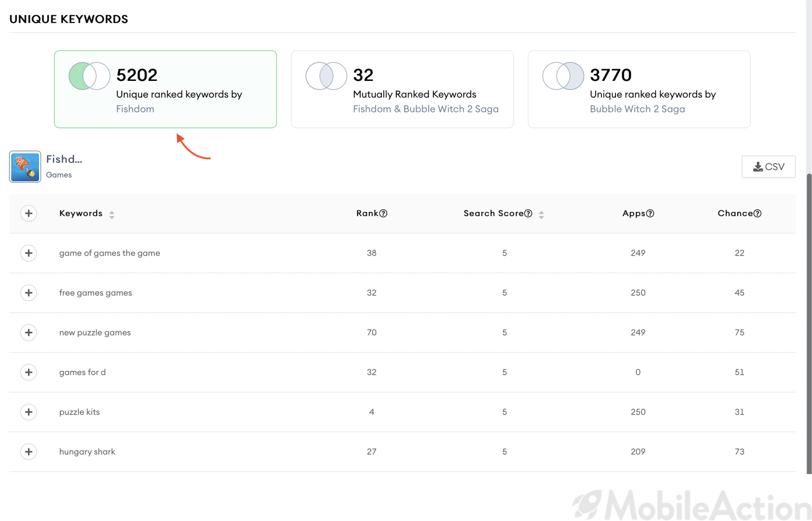Click the 'puzzle kits' keyword
This screenshot has height=521, width=812.
click(x=79, y=412)
